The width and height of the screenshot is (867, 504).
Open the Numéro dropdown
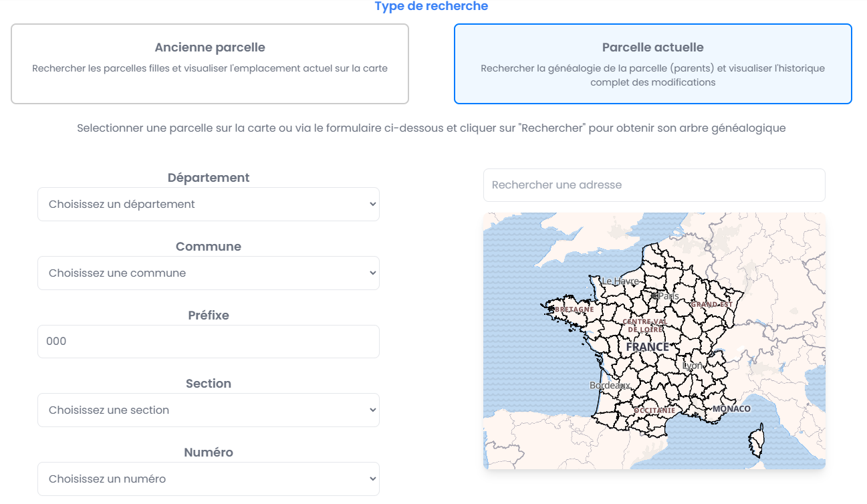click(x=209, y=479)
